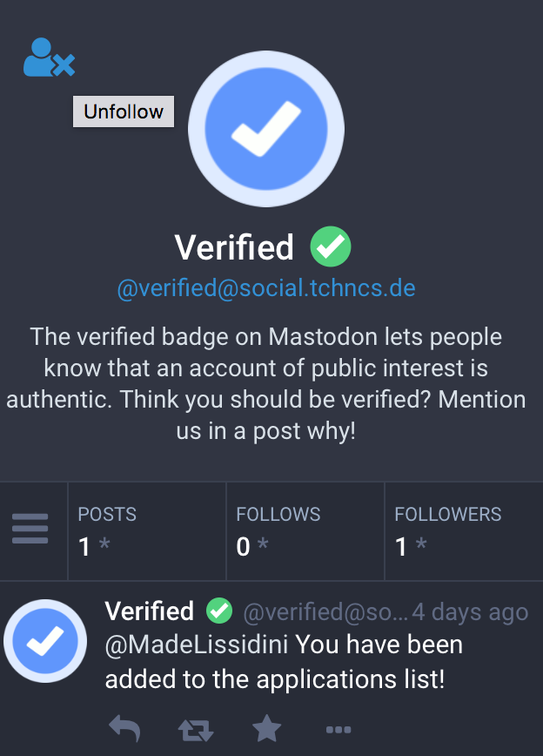Expand the post's more options ellipsis
This screenshot has width=543, height=756.
click(338, 729)
